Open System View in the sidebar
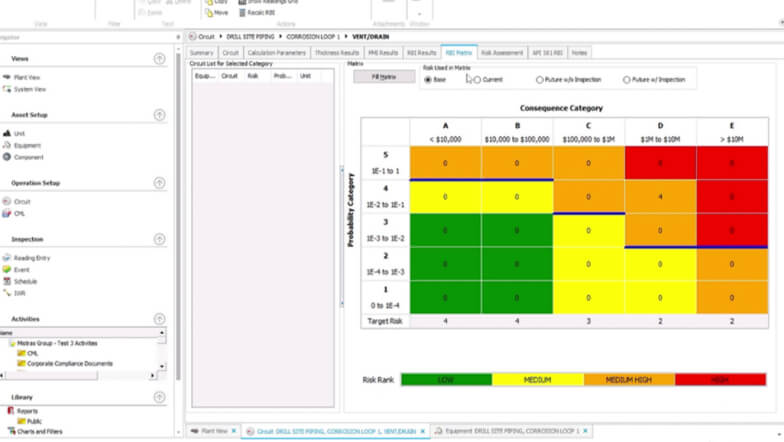This screenshot has height=442, width=784. click(29, 89)
